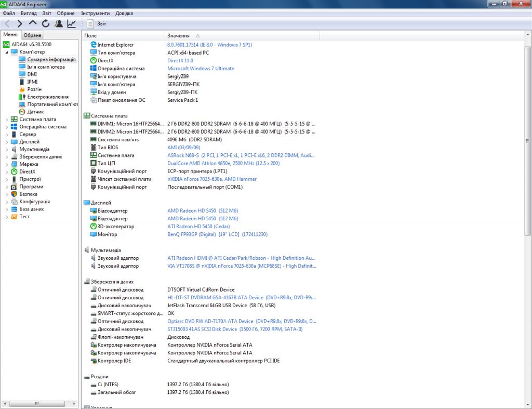This screenshot has width=532, height=409.
Task: Click the Forward navigation arrow icon
Action: [x=20, y=23]
